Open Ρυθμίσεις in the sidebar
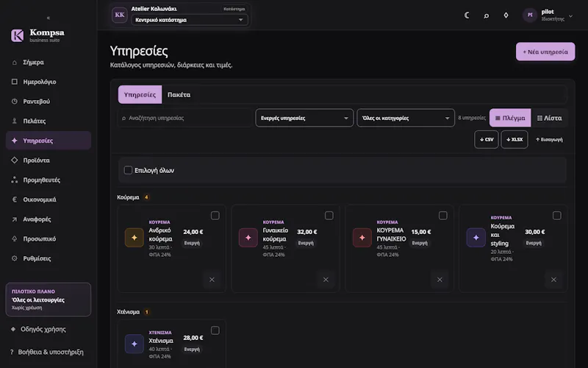 click(49, 258)
